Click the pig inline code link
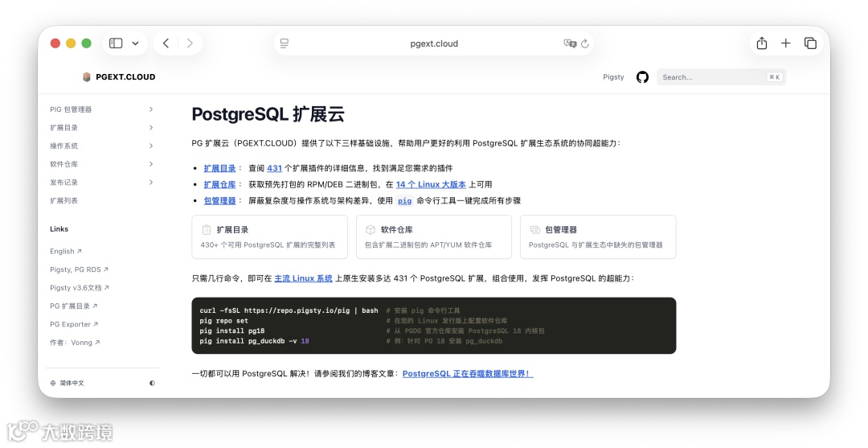 point(404,200)
